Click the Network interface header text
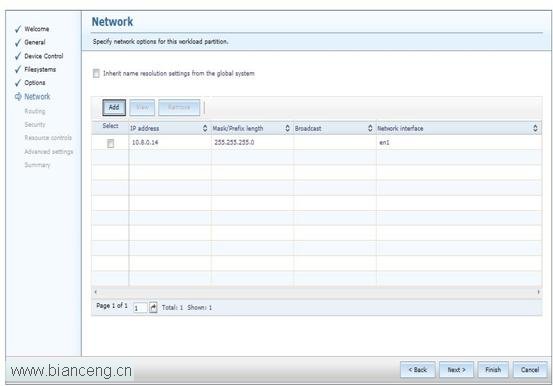 click(400, 128)
